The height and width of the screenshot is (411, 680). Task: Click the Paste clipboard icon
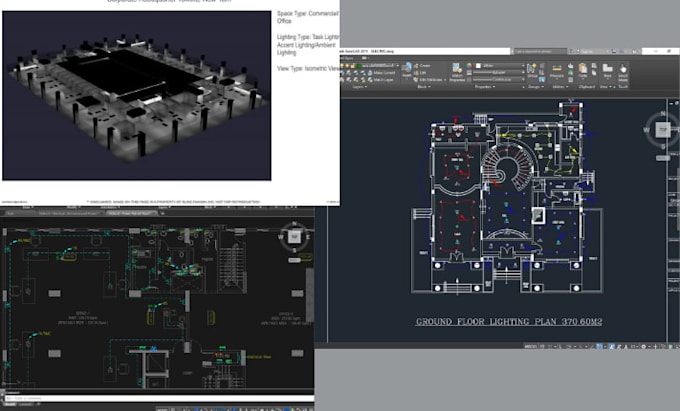pos(583,70)
